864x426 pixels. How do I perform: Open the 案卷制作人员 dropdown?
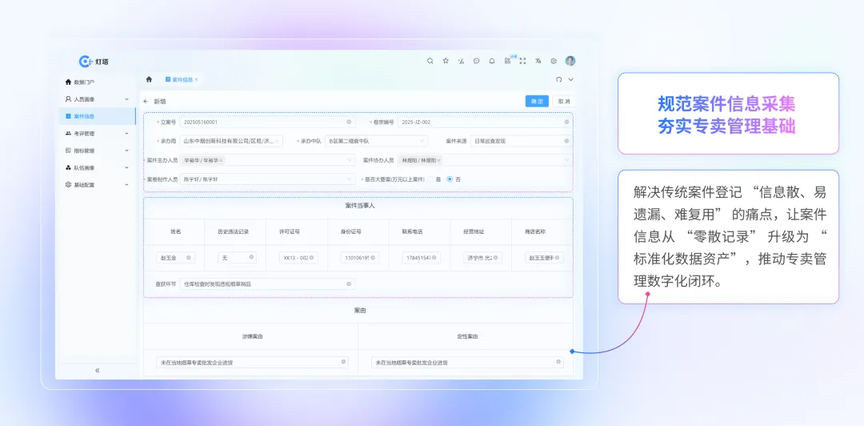click(x=268, y=179)
